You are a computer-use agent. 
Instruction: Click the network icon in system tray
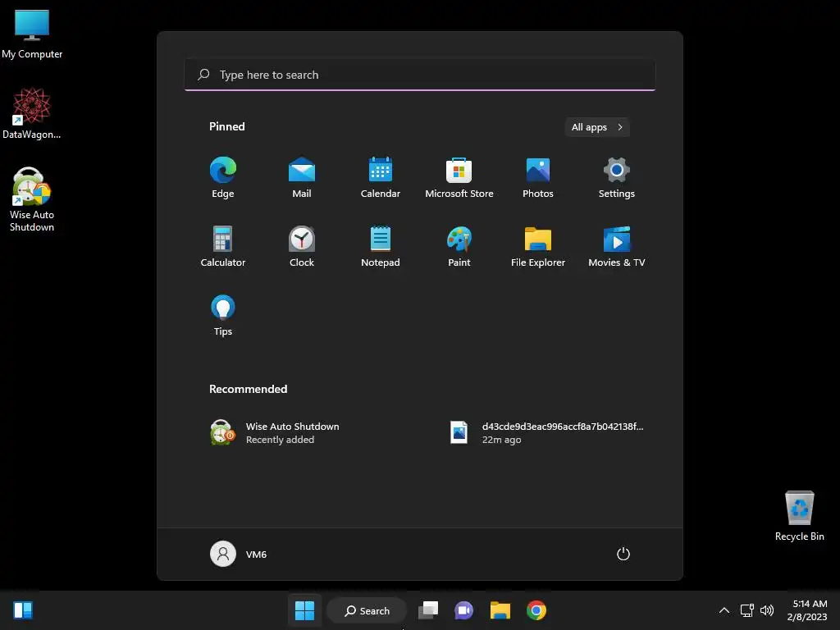tap(746, 610)
